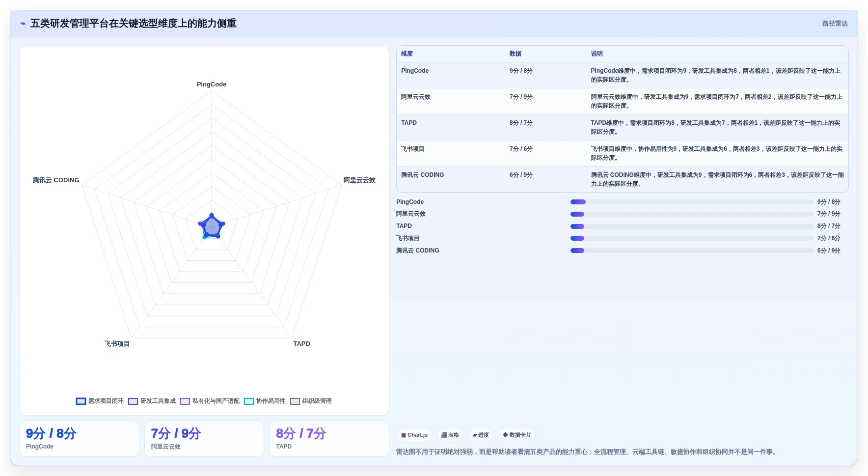Click the 飞书项目 progress bar
The width and height of the screenshot is (868, 476).
click(692, 238)
